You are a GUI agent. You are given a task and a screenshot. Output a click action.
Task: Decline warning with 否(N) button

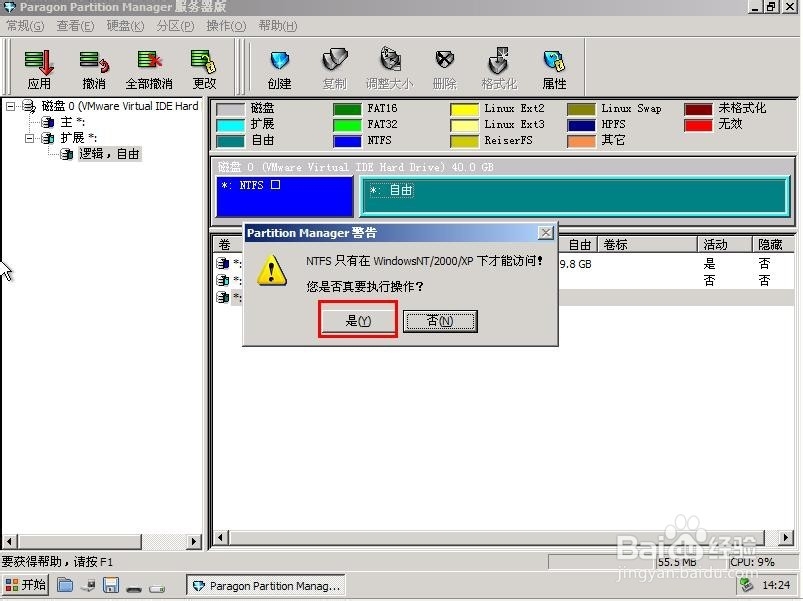click(440, 321)
